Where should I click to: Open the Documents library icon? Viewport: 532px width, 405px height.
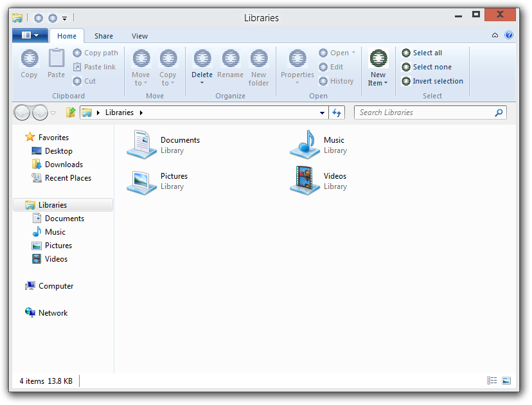tap(141, 145)
